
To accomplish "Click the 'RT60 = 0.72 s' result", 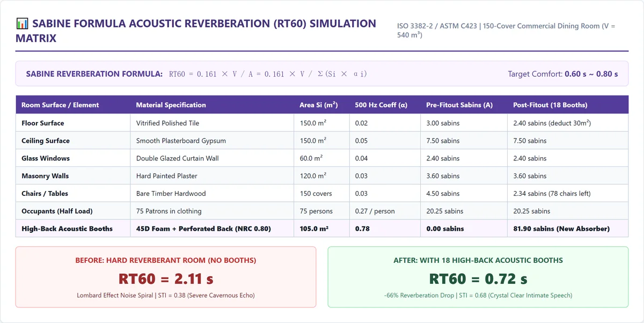I will pyautogui.click(x=478, y=278).
